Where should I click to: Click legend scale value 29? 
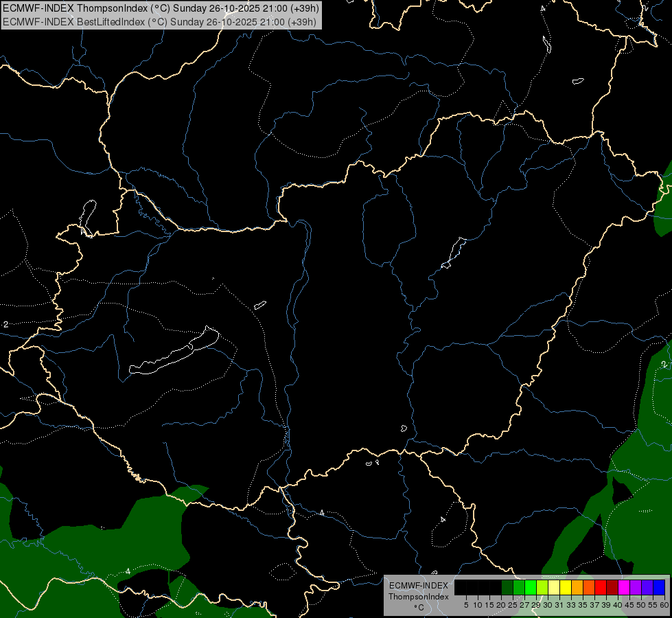coord(536,605)
